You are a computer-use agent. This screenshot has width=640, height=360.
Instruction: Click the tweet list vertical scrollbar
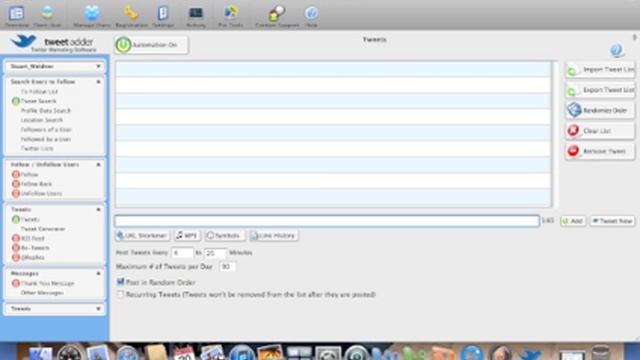click(555, 134)
